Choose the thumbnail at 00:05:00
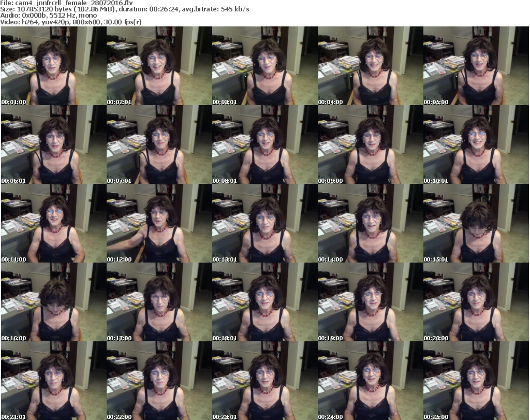Viewport: 530px width, 420px height. pos(476,66)
